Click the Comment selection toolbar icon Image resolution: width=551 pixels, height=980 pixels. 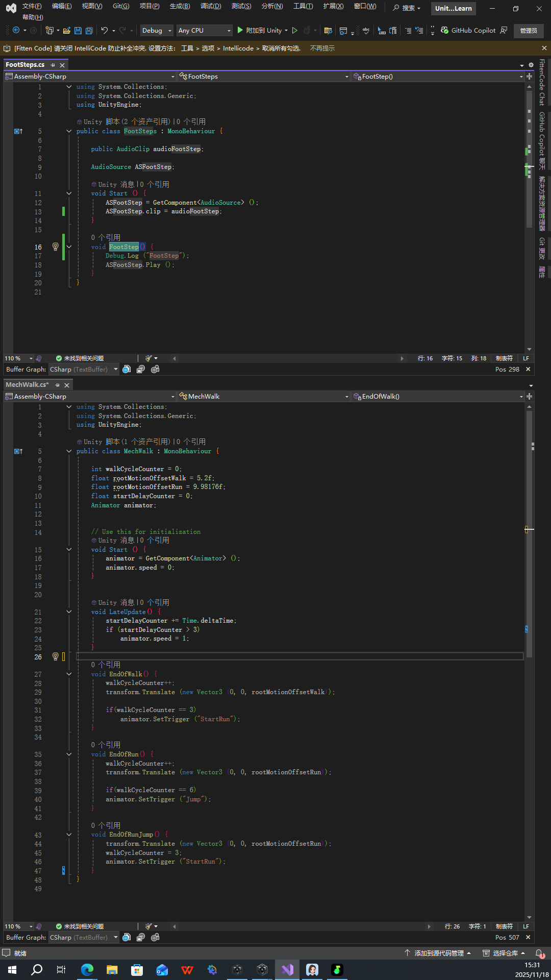(408, 31)
